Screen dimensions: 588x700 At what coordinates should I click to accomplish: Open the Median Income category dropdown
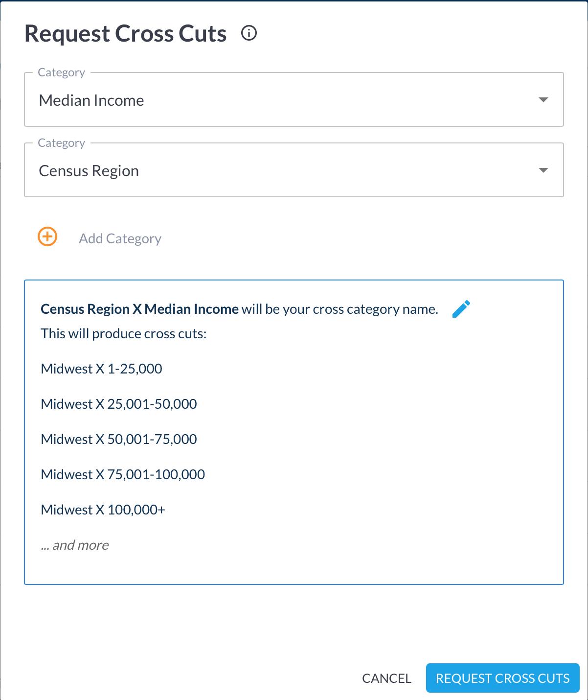(x=294, y=100)
